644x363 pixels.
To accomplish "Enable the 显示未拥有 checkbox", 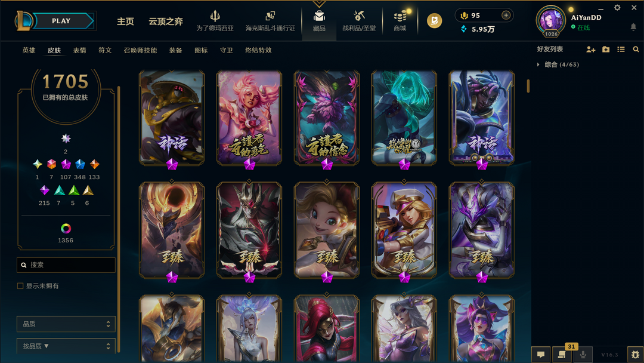I will click(x=20, y=286).
